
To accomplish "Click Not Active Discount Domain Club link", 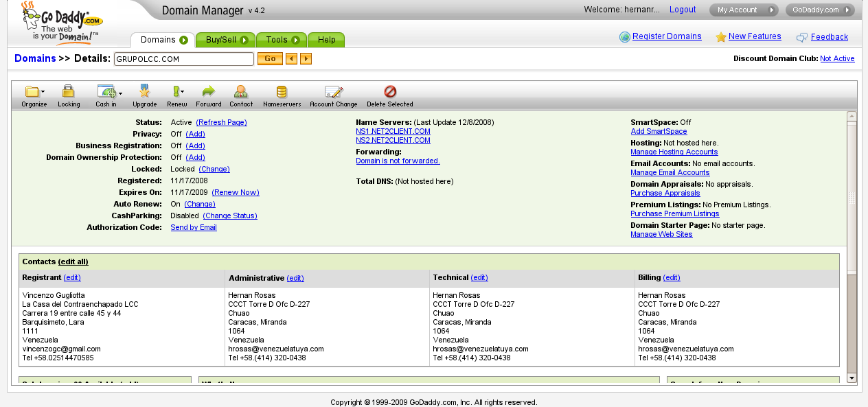I will (x=837, y=59).
